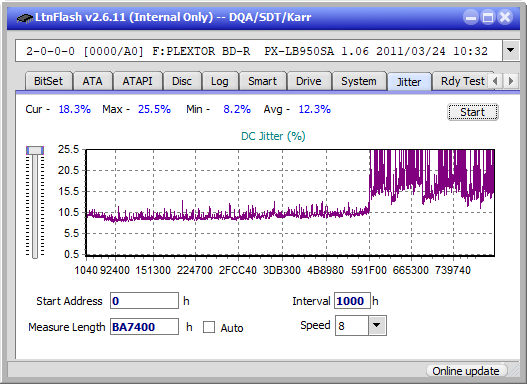Click the Online update button
Image resolution: width=527 pixels, height=384 pixels.
465,371
